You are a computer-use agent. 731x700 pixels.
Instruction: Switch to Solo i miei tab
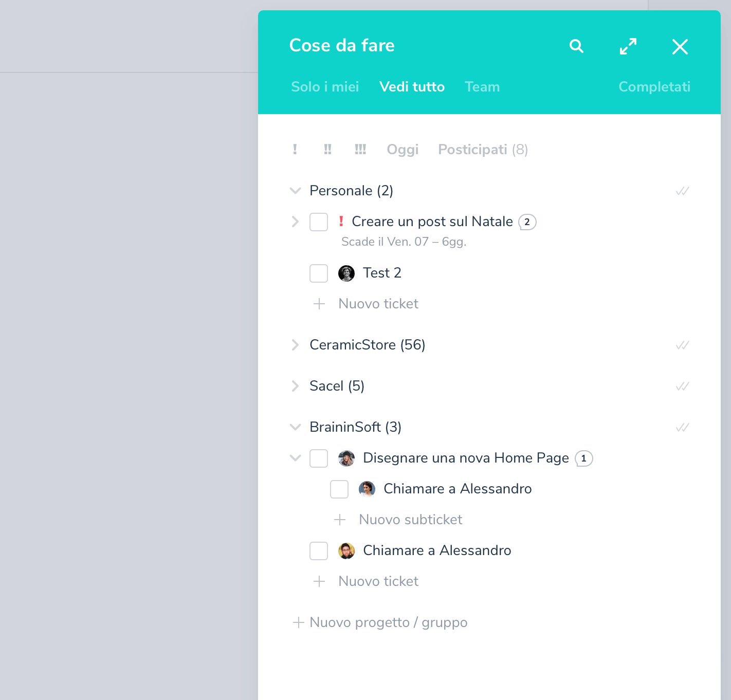325,87
